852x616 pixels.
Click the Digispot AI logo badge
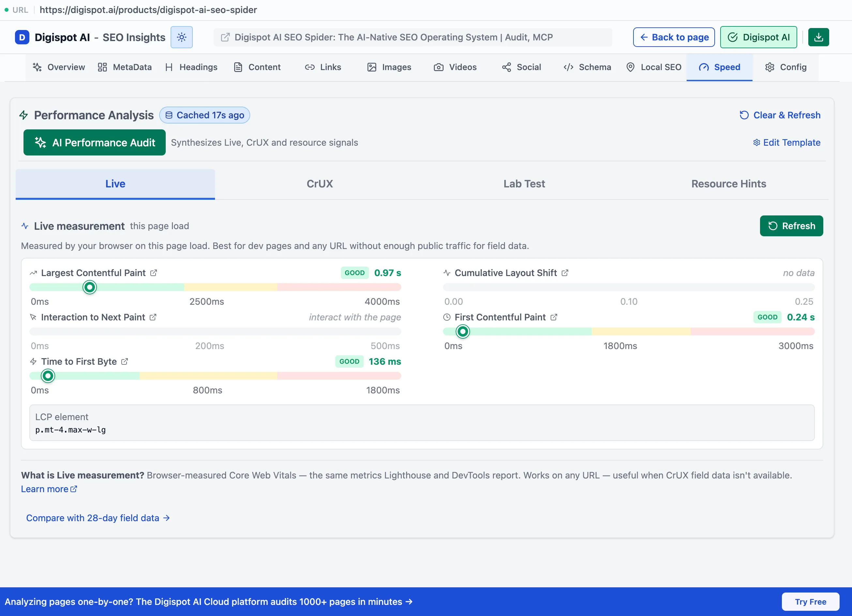click(x=22, y=37)
